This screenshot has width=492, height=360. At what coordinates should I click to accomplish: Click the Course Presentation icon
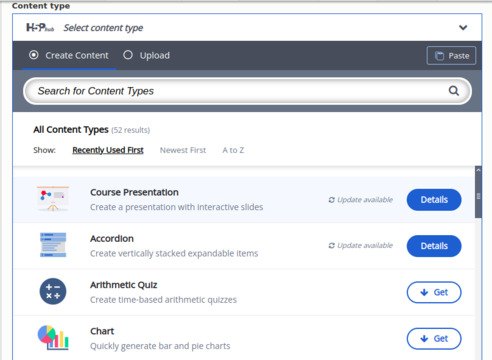pos(53,199)
